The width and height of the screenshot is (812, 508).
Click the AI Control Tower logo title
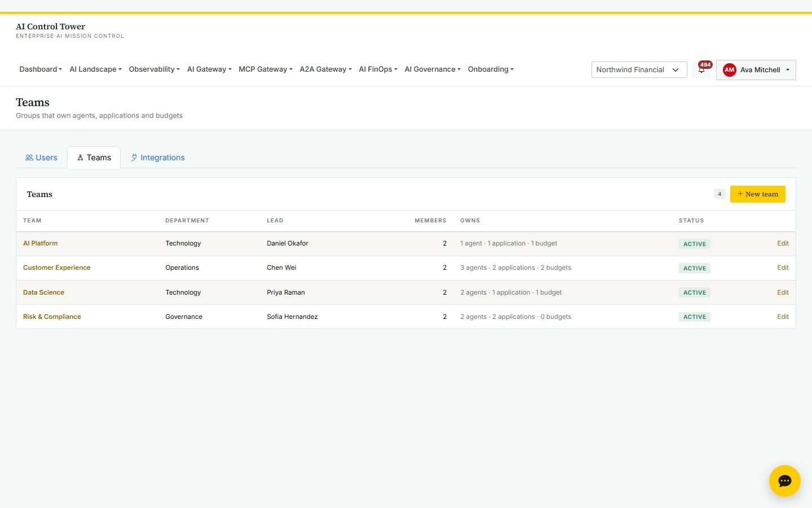pyautogui.click(x=50, y=27)
